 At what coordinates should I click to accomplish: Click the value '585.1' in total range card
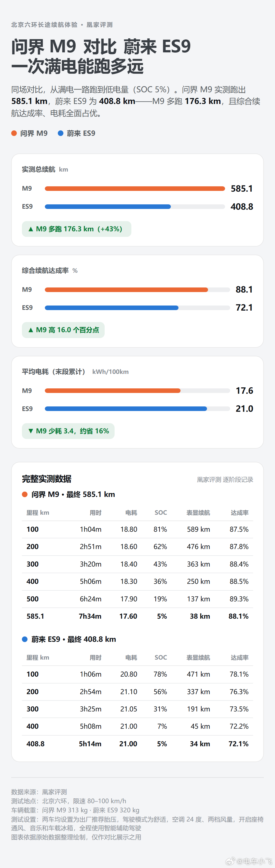coord(242,188)
